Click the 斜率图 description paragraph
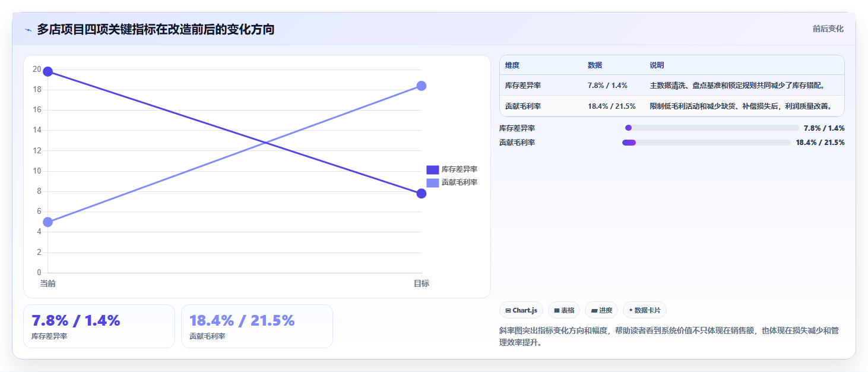Image resolution: width=868 pixels, height=372 pixels. click(x=669, y=337)
